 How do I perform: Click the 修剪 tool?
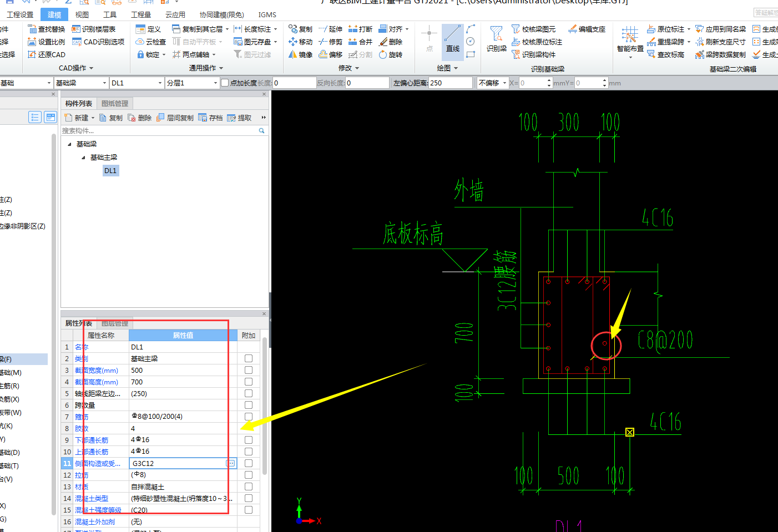330,42
